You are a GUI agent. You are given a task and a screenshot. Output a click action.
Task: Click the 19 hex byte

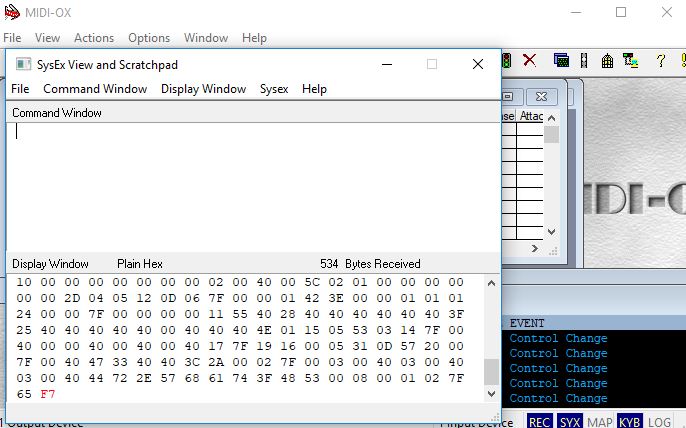(x=264, y=347)
